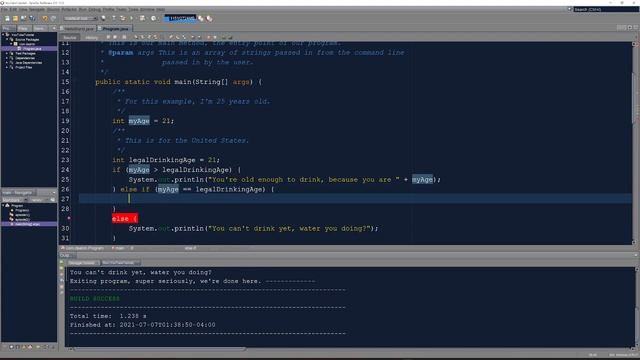
Task: Click the New Project toolbar icon
Action: 15,18
